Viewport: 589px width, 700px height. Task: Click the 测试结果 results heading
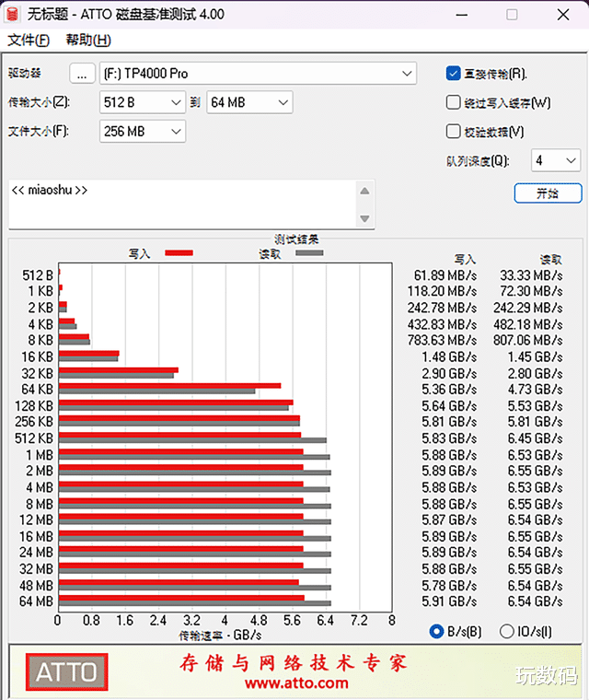coord(296,239)
